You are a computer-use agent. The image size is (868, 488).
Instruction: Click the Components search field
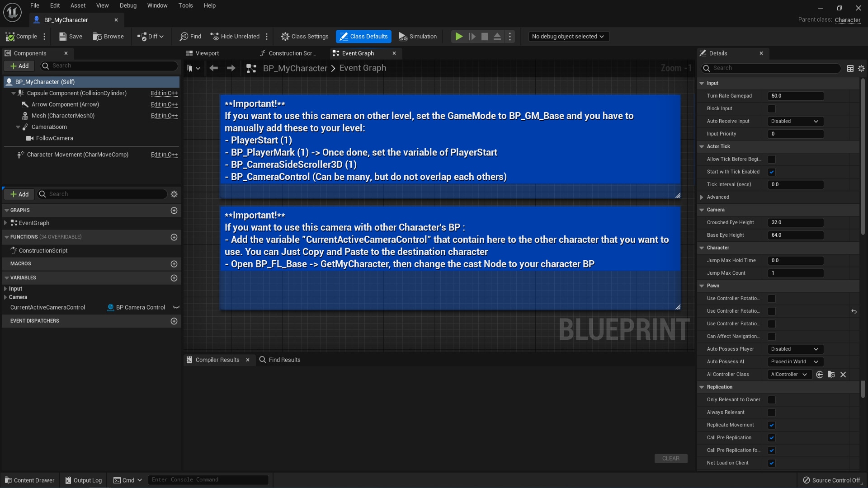pos(108,66)
